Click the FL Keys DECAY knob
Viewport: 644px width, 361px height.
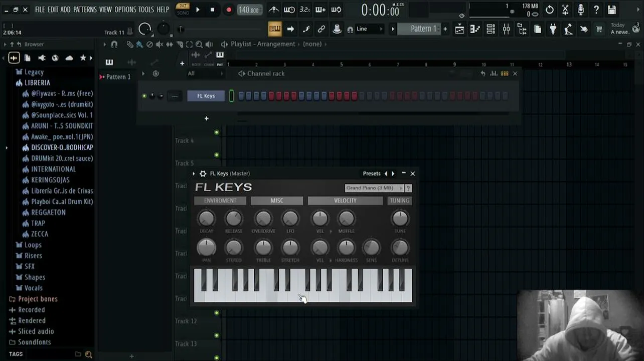point(206,219)
